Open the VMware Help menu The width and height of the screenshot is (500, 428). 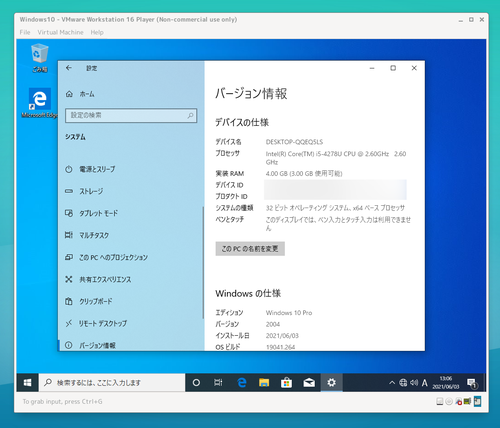tap(97, 32)
